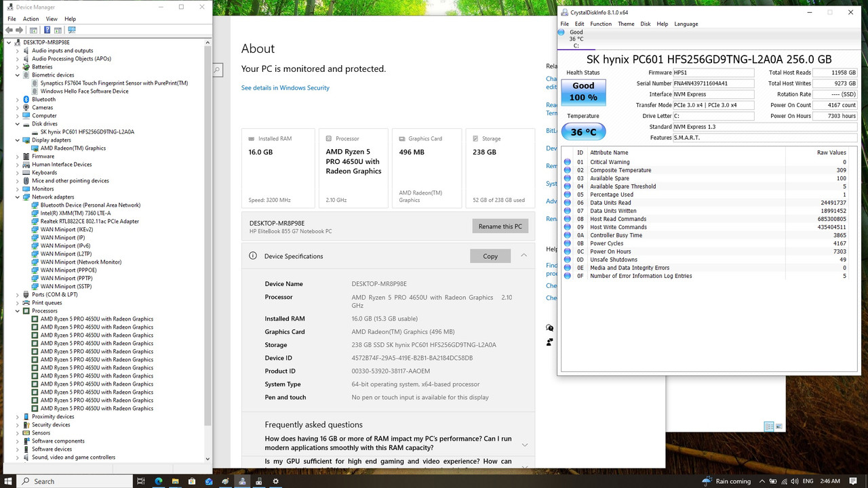The height and width of the screenshot is (488, 868).
Task: Click the 2:46 AM taskbar clock
Action: (830, 481)
